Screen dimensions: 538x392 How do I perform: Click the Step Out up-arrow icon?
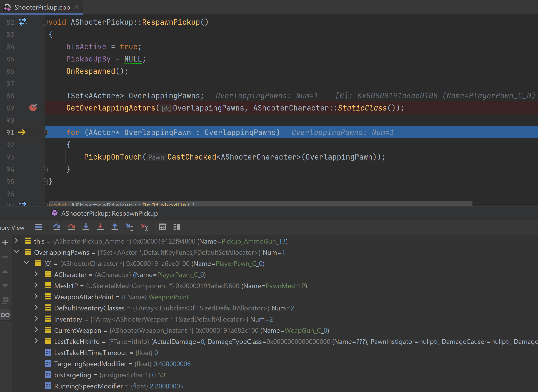pos(115,227)
